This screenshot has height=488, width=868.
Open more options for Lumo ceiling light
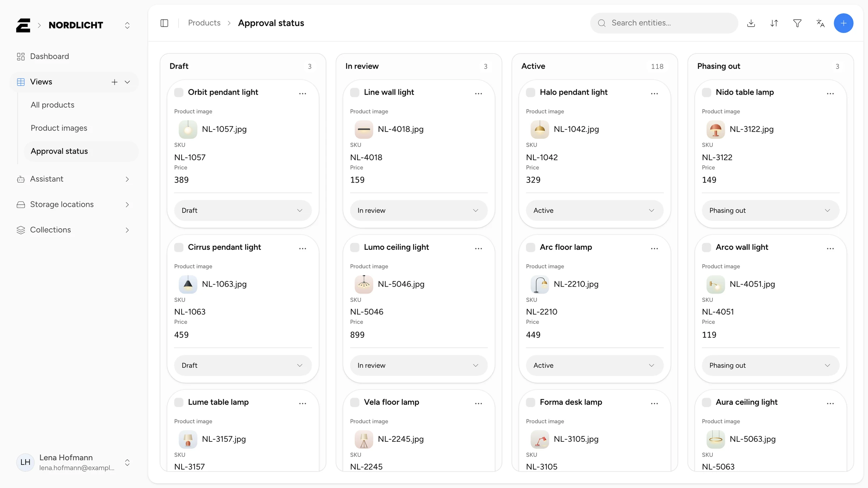[x=478, y=248]
